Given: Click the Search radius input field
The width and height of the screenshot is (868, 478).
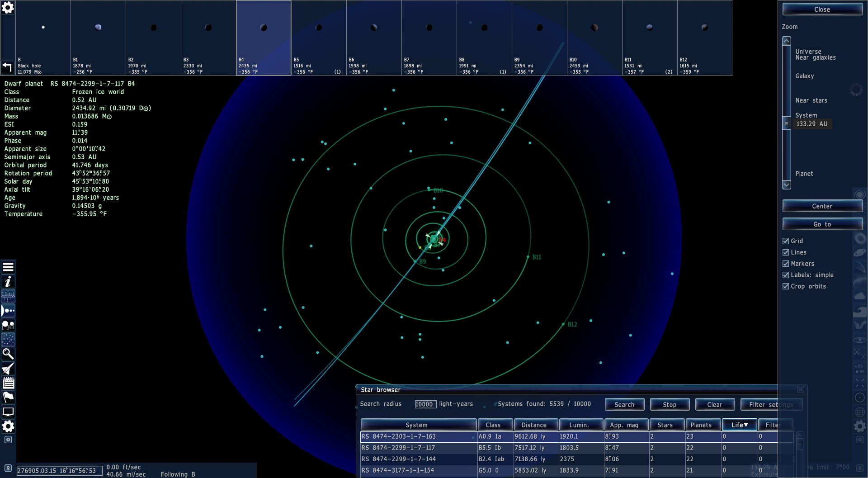Looking at the screenshot, I should point(425,404).
